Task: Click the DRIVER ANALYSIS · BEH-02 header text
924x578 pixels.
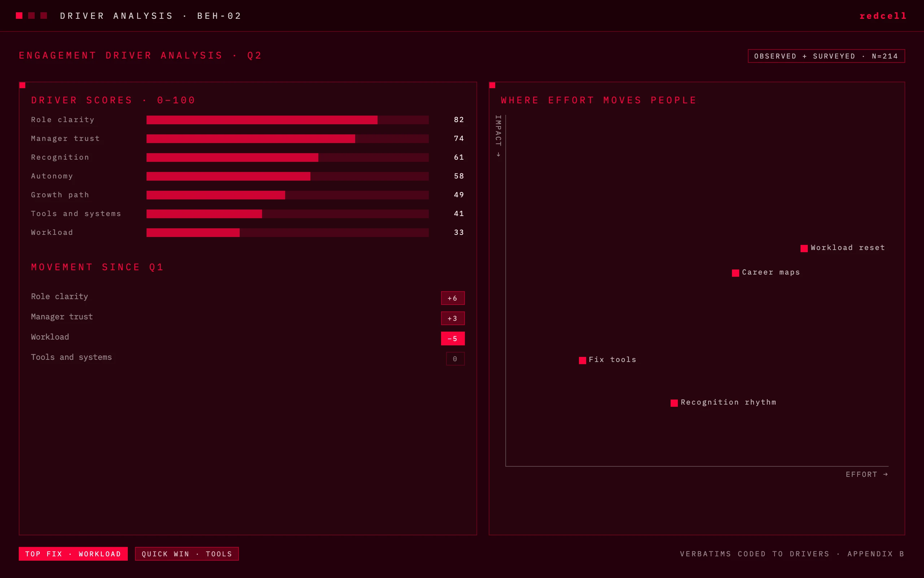Action: (151, 16)
